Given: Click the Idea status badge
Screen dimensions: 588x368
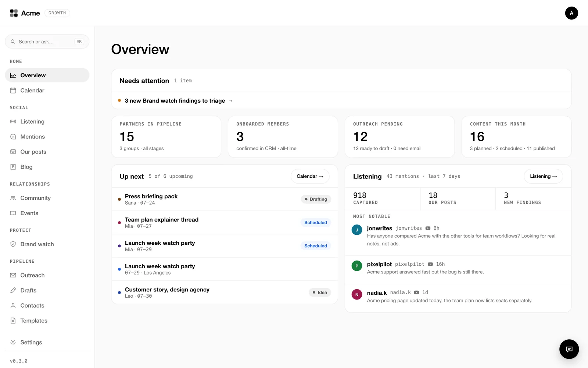Looking at the screenshot, I should [x=320, y=293].
